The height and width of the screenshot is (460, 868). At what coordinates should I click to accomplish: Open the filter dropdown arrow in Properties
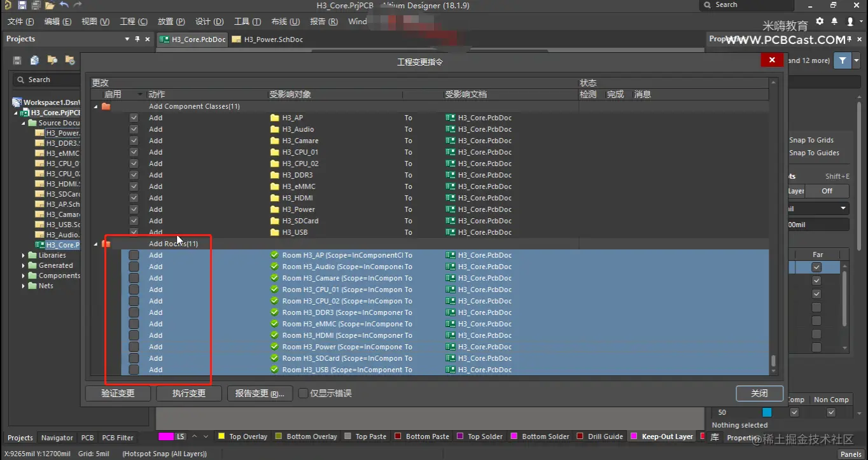coord(857,60)
